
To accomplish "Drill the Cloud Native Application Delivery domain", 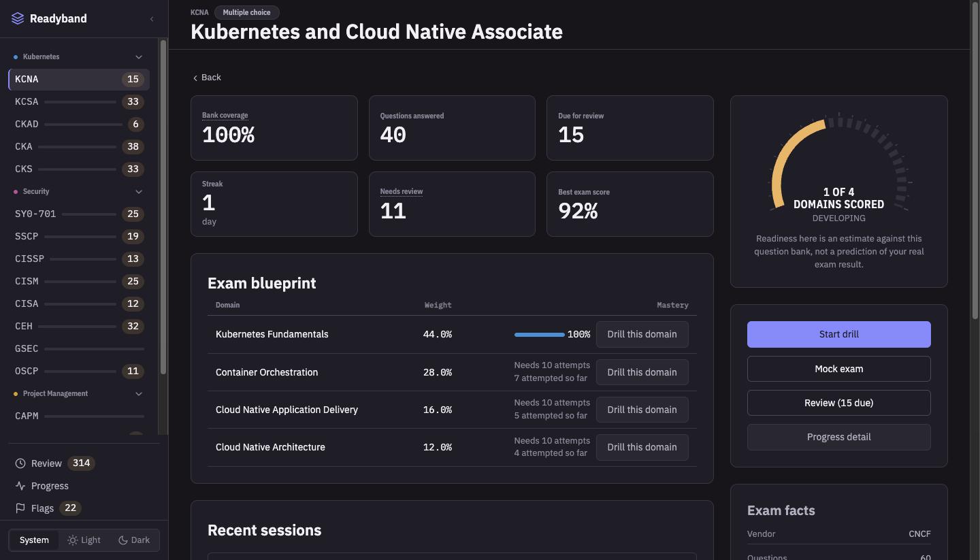I will tap(642, 410).
